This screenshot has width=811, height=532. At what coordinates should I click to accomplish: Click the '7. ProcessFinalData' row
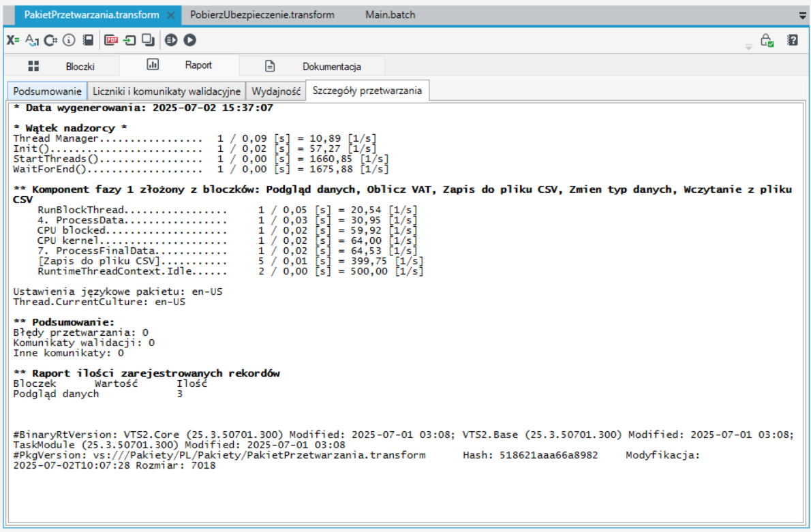tap(228, 251)
